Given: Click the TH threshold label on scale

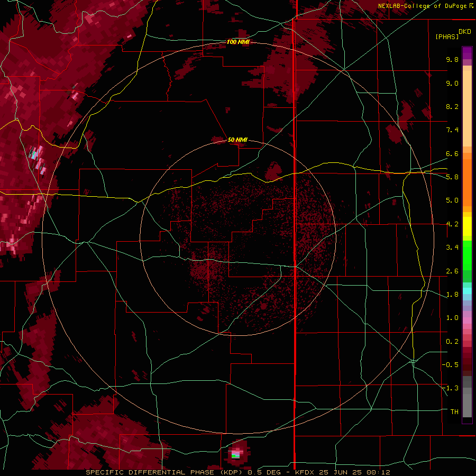Looking at the screenshot, I should [x=454, y=412].
